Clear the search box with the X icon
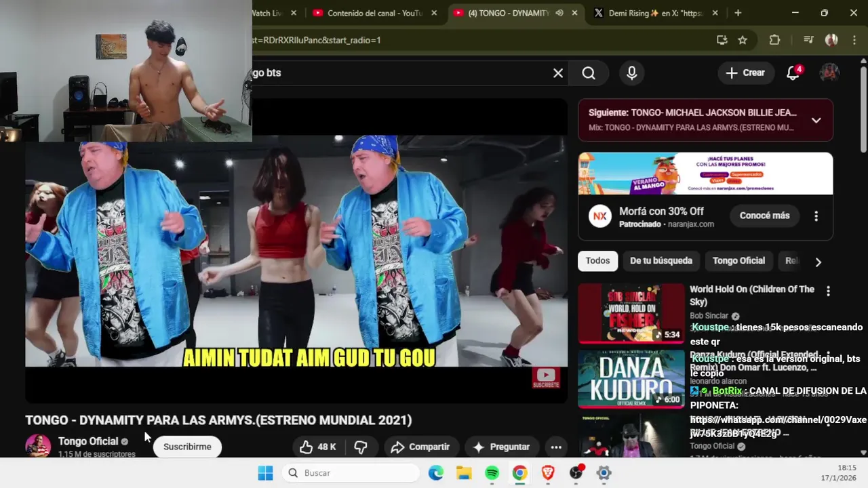 (558, 73)
